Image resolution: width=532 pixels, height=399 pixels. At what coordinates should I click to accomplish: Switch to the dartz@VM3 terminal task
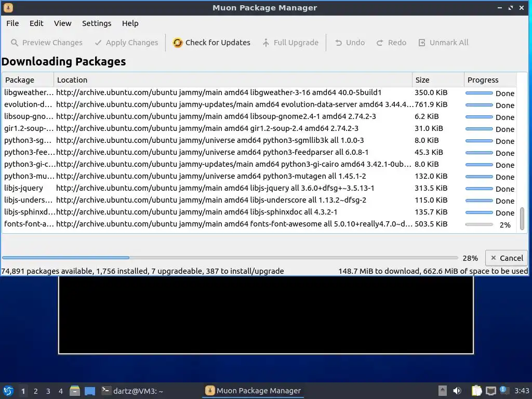pos(132,391)
